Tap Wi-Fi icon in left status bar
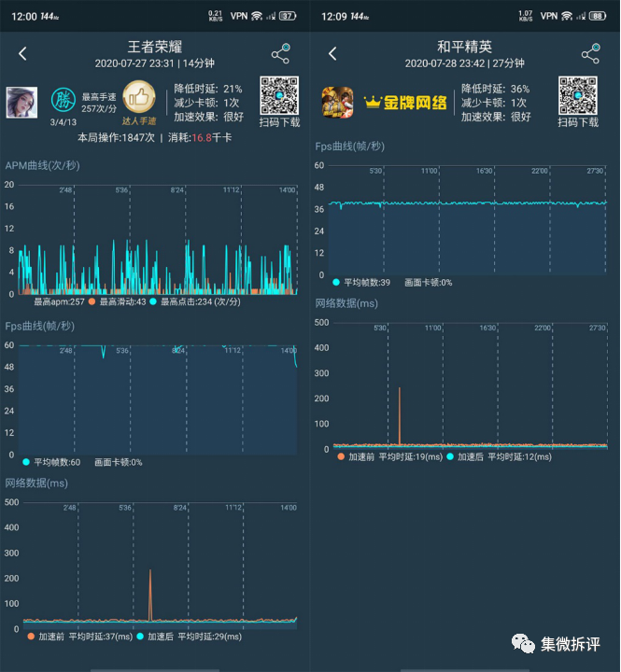 (x=257, y=16)
